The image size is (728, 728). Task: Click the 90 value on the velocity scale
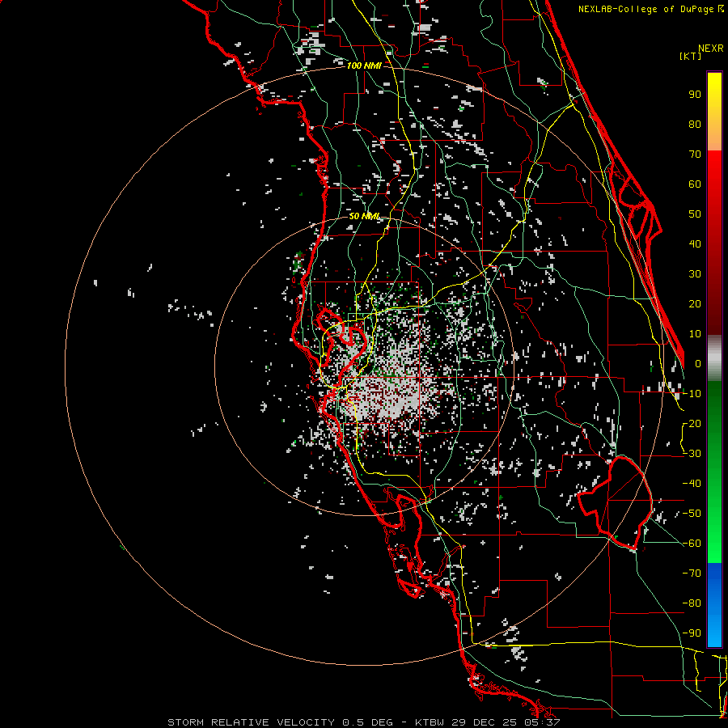pyautogui.click(x=695, y=95)
